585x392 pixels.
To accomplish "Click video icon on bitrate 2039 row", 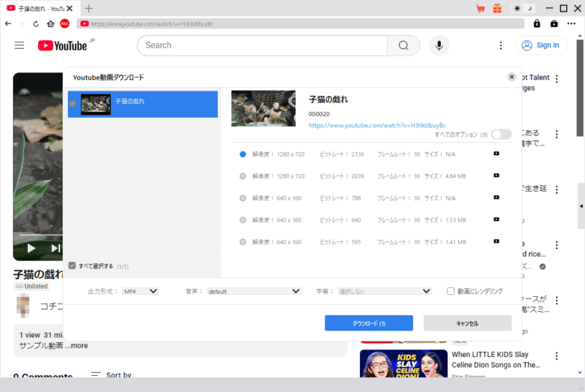I will pyautogui.click(x=497, y=176).
